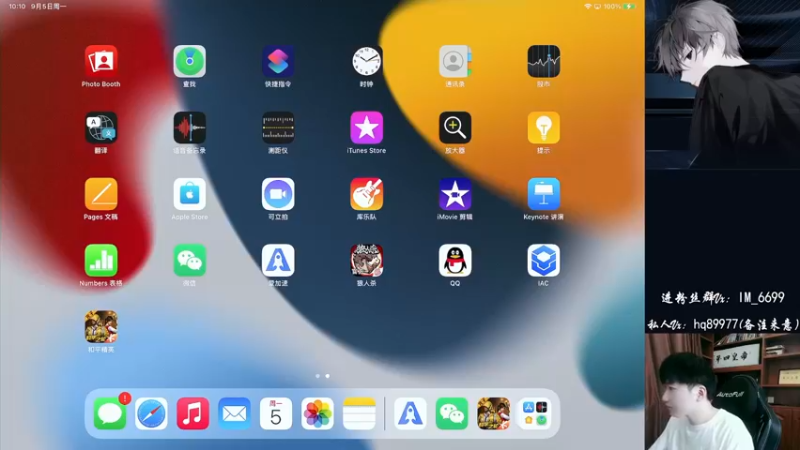This screenshot has height=450, width=800.
Task: Open Safari in the dock
Action: (x=152, y=413)
